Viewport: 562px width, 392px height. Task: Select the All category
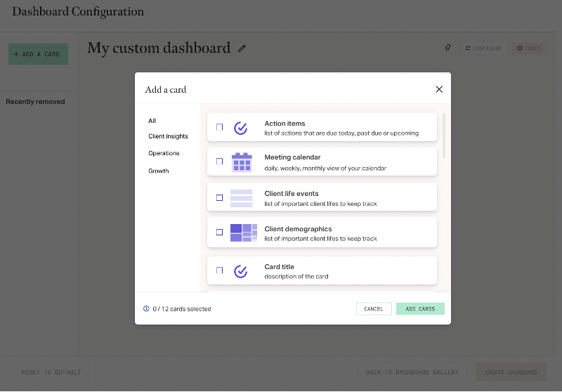[152, 121]
